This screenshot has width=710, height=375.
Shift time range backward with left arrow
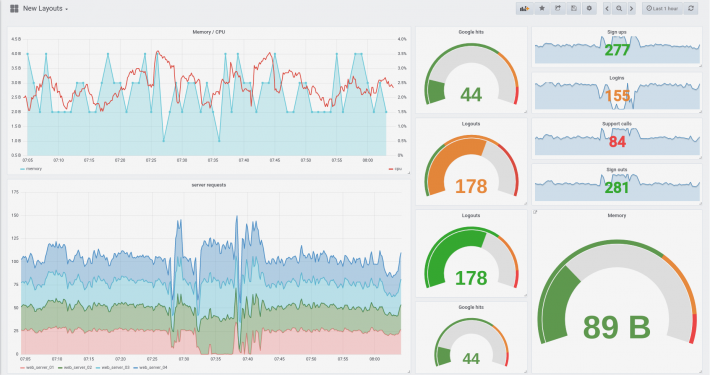coord(607,9)
